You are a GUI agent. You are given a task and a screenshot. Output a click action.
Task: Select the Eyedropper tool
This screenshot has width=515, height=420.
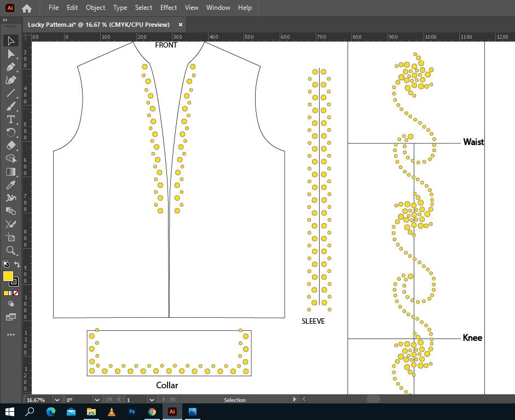[11, 185]
